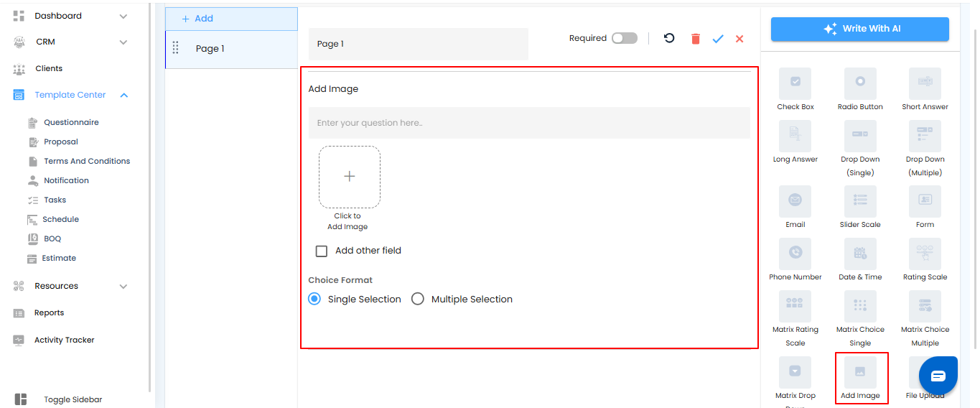Image resolution: width=980 pixels, height=408 pixels.
Task: Click the Rating Scale field icon
Action: click(x=925, y=254)
